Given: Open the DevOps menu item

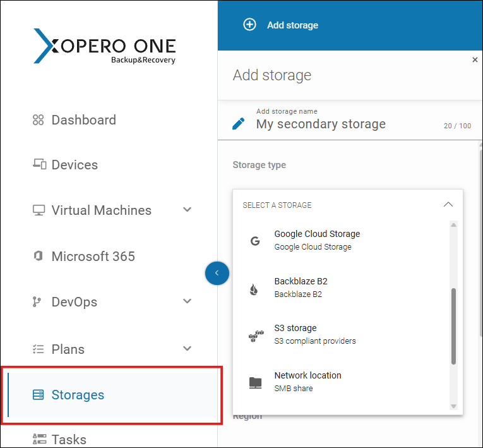Looking at the screenshot, I should coord(75,302).
